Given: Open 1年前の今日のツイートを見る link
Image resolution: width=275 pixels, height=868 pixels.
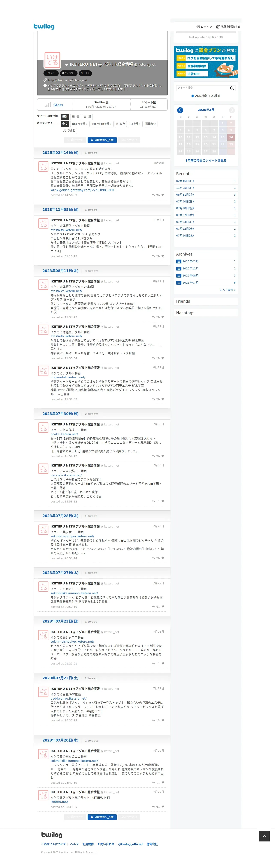Looking at the screenshot, I should pyautogui.click(x=206, y=160).
